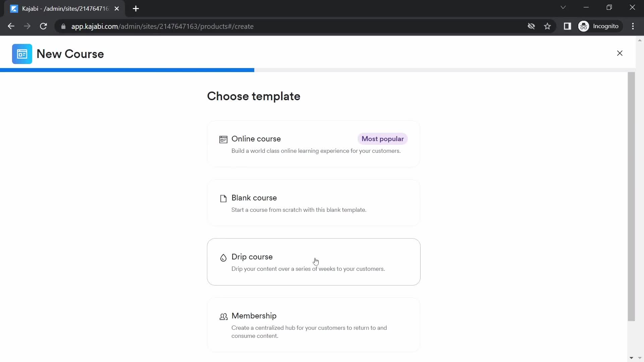
Task: Open the browser side panel icon
Action: click(x=567, y=26)
